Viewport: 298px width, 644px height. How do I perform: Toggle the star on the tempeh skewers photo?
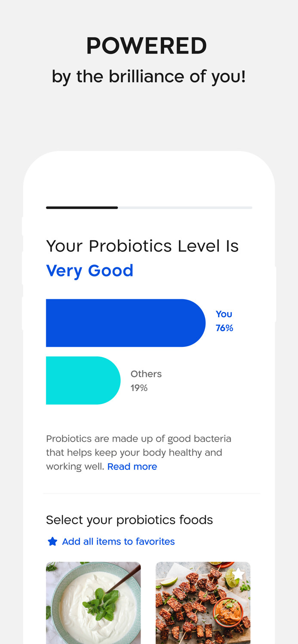[240, 573]
